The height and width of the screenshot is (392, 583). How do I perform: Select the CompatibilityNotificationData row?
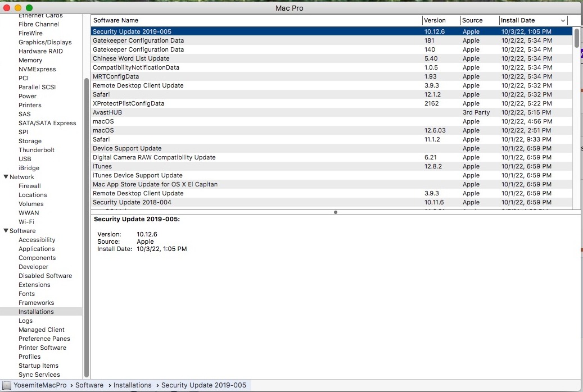tap(332, 67)
